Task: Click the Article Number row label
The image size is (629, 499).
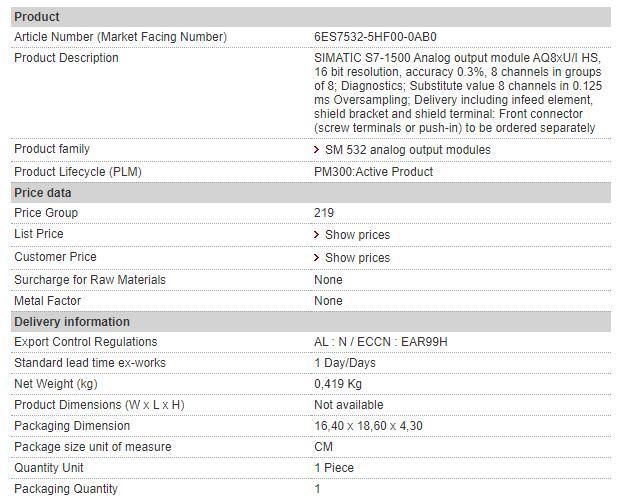Action: click(x=120, y=37)
